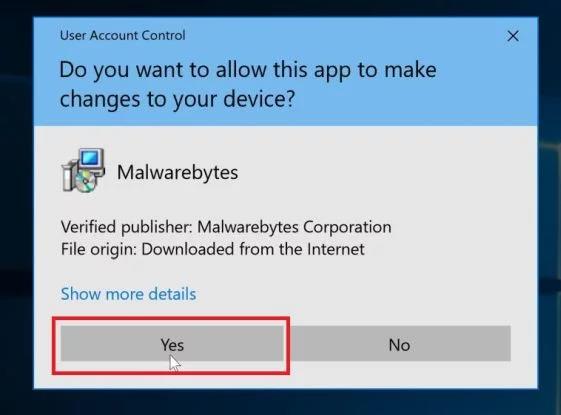
Task: Click the dimmed desktop below the dialog
Action: coord(280,402)
